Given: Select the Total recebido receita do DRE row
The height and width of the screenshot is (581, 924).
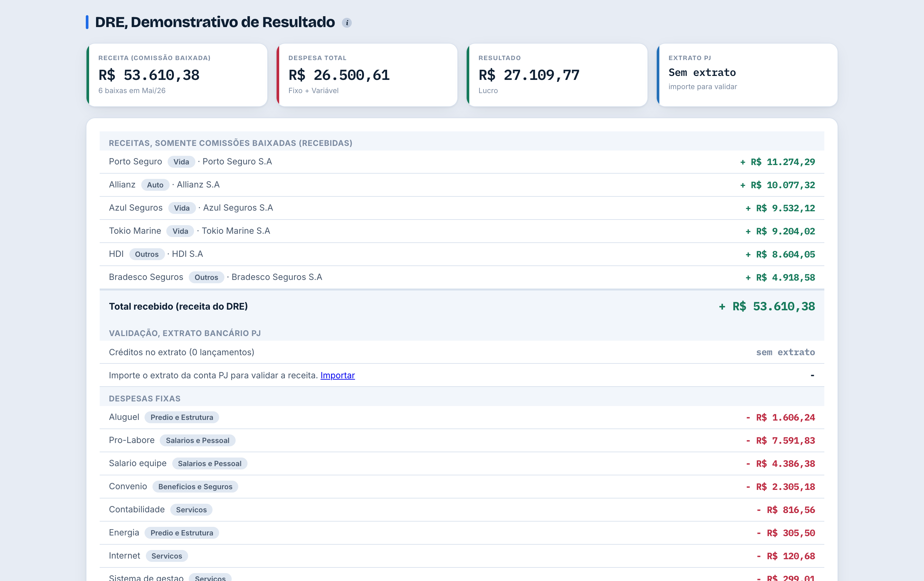Looking at the screenshot, I should coord(462,306).
